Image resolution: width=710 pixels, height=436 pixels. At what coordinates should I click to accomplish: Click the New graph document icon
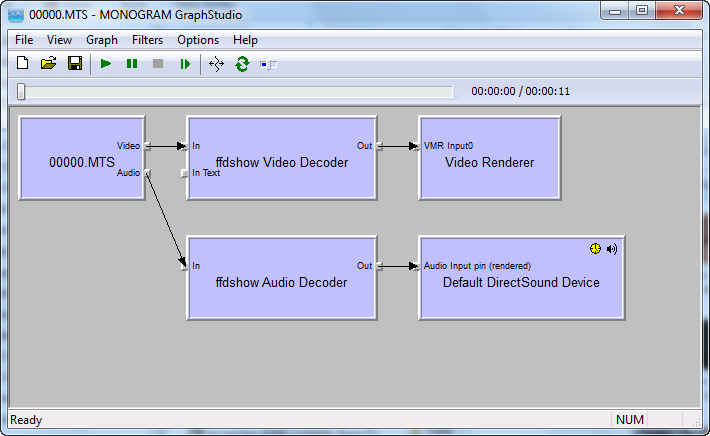pyautogui.click(x=23, y=63)
